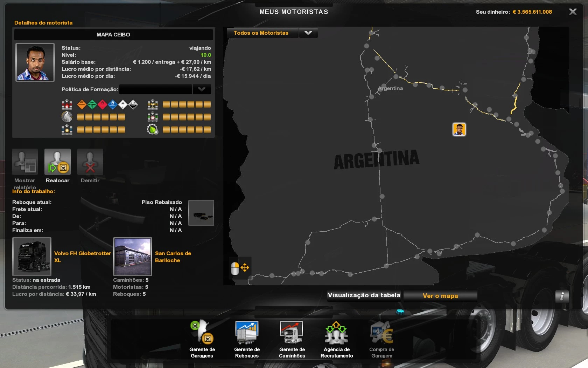The image size is (588, 368).
Task: Open Política de Formação selection field
Action: point(155,89)
